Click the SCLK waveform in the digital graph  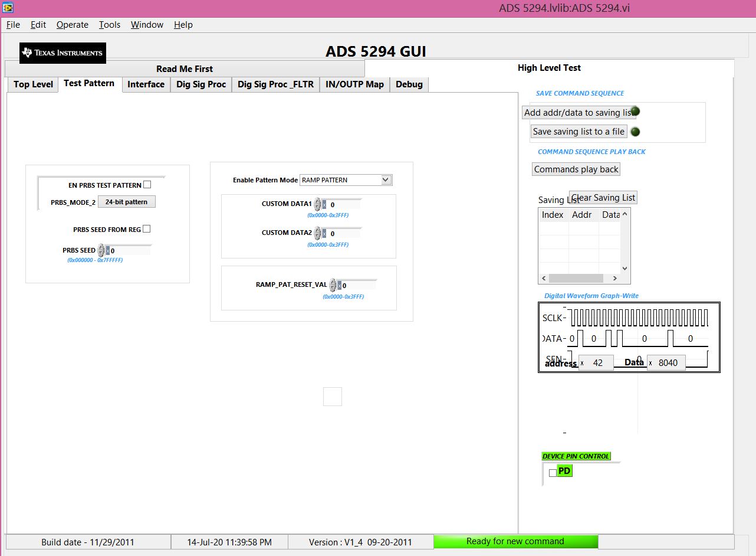pos(638,318)
